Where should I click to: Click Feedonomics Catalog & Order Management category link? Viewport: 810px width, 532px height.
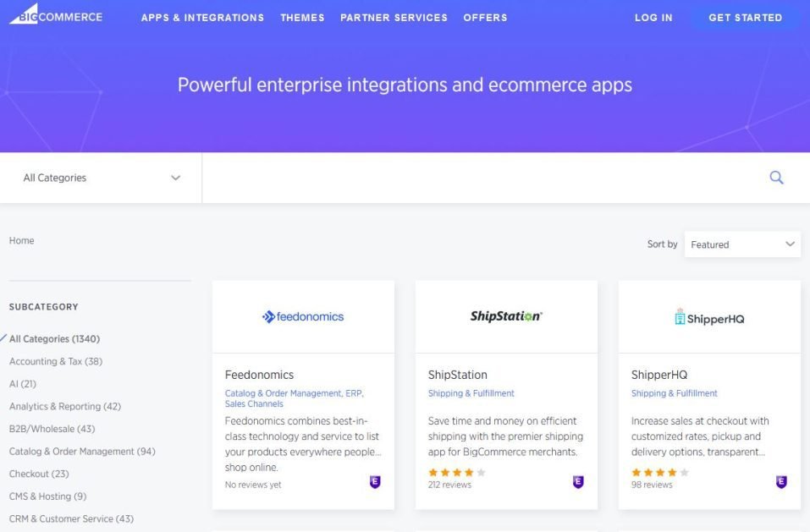point(283,393)
